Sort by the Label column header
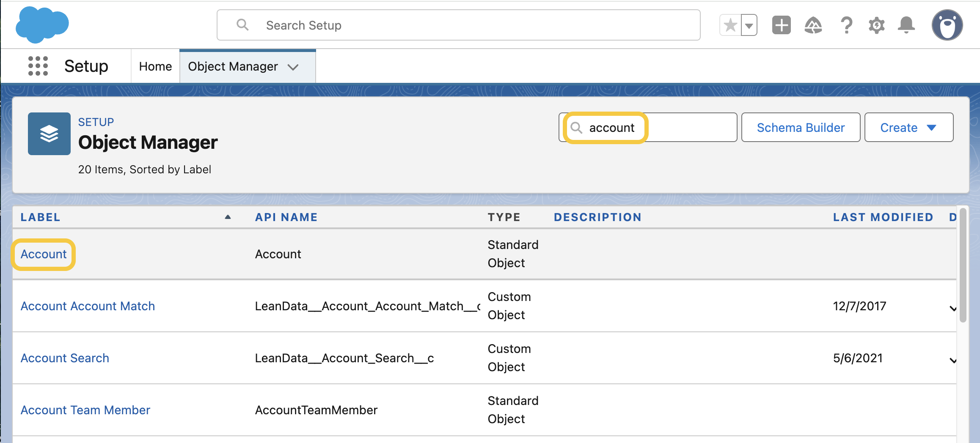980x443 pixels. click(41, 217)
